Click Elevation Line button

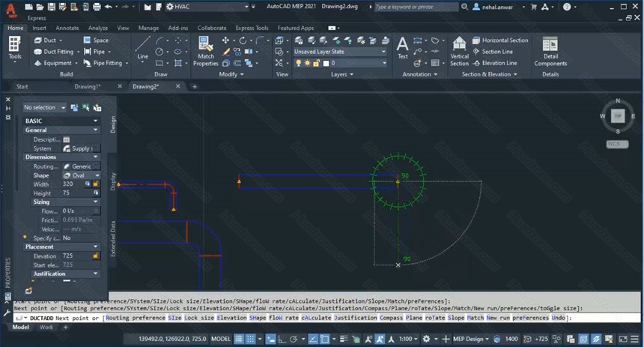click(495, 63)
